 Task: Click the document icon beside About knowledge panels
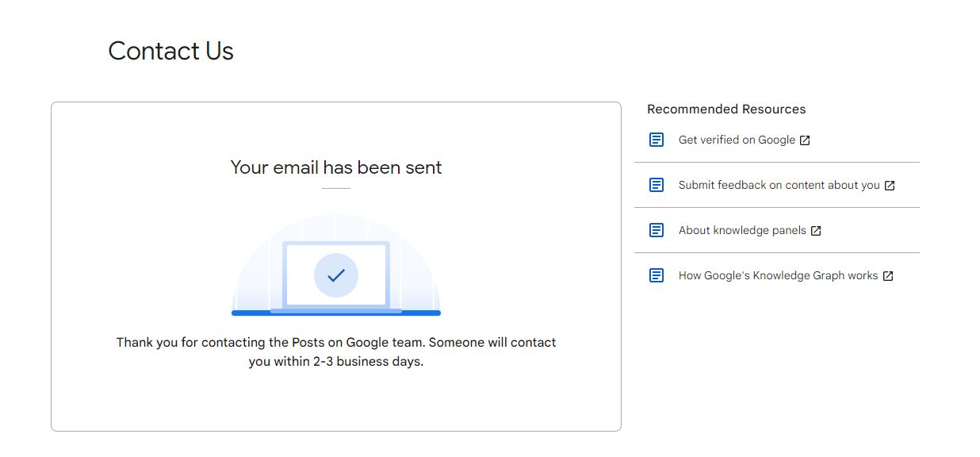click(x=656, y=230)
